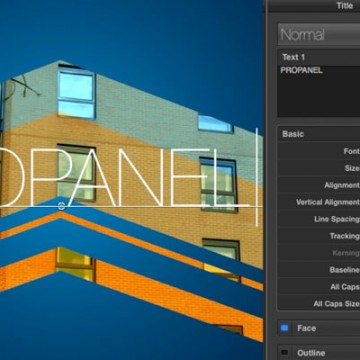This screenshot has width=360, height=360.
Task: Select the Line Spacing parameter row
Action: [x=319, y=219]
